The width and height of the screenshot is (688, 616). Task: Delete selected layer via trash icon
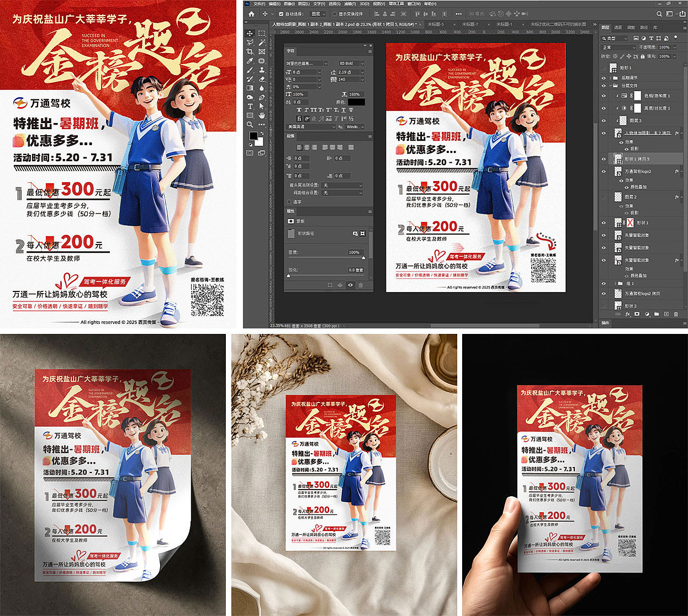676,315
